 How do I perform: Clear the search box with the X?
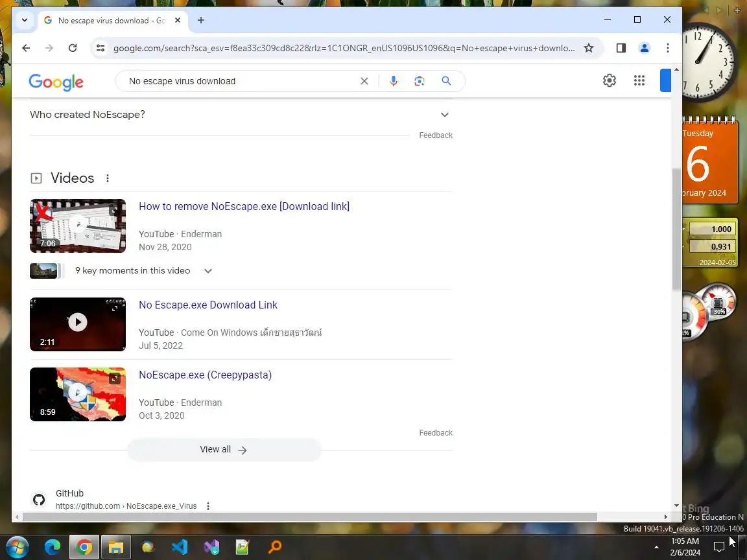364,81
